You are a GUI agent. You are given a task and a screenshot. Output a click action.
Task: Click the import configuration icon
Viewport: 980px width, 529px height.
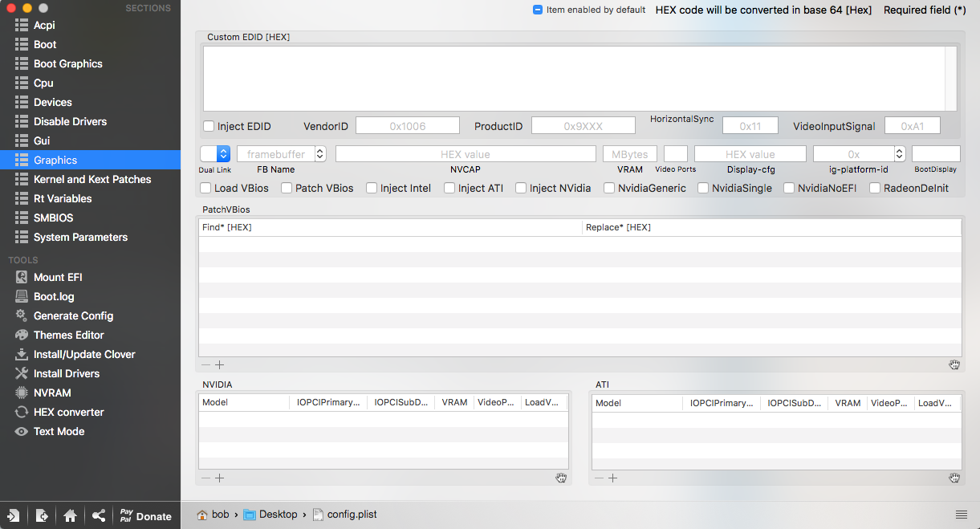pyautogui.click(x=14, y=515)
